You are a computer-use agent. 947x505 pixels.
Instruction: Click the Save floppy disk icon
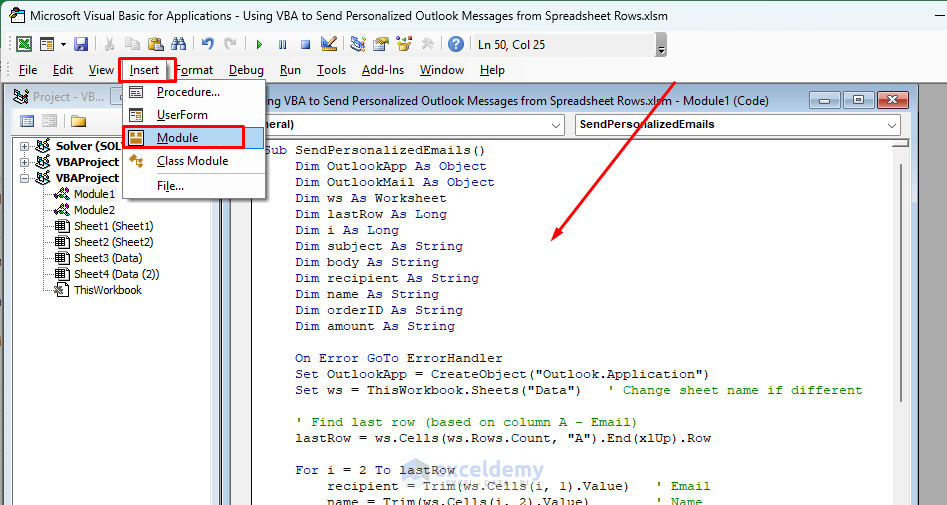click(x=81, y=44)
